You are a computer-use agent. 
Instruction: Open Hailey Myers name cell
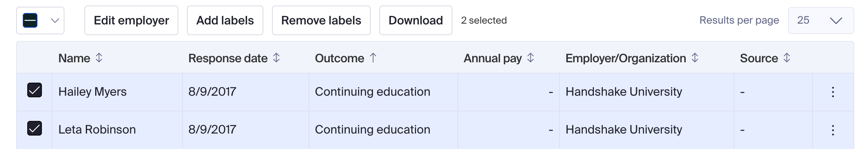pyautogui.click(x=92, y=92)
